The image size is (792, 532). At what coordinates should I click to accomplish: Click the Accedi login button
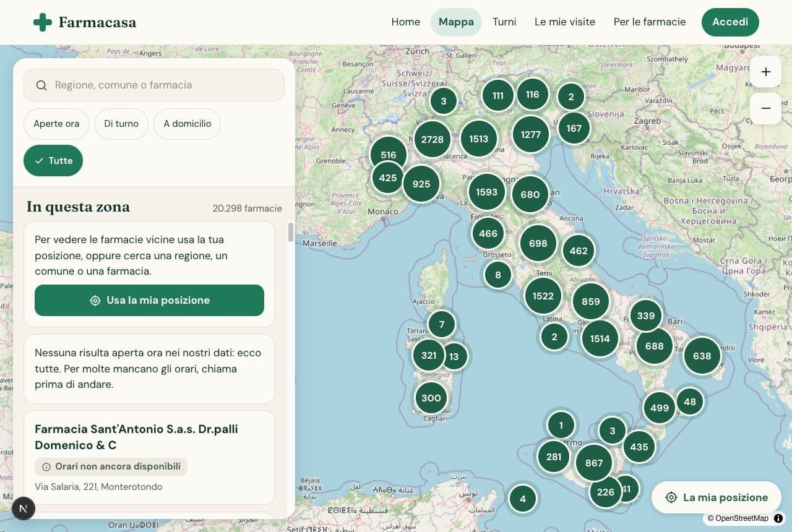730,22
